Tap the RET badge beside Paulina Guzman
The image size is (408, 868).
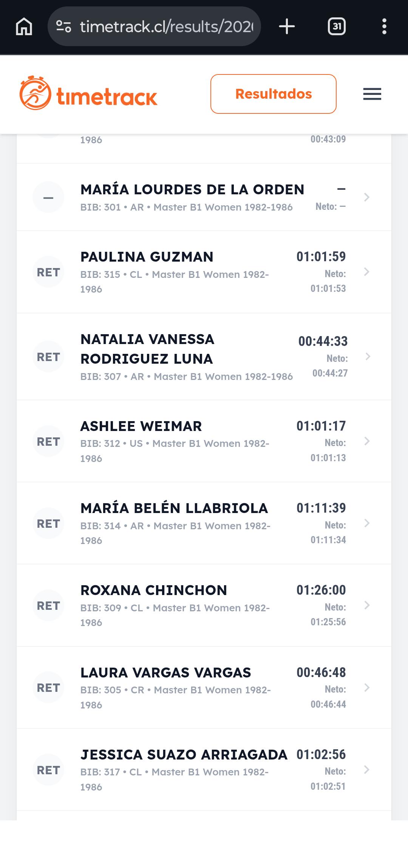point(48,272)
